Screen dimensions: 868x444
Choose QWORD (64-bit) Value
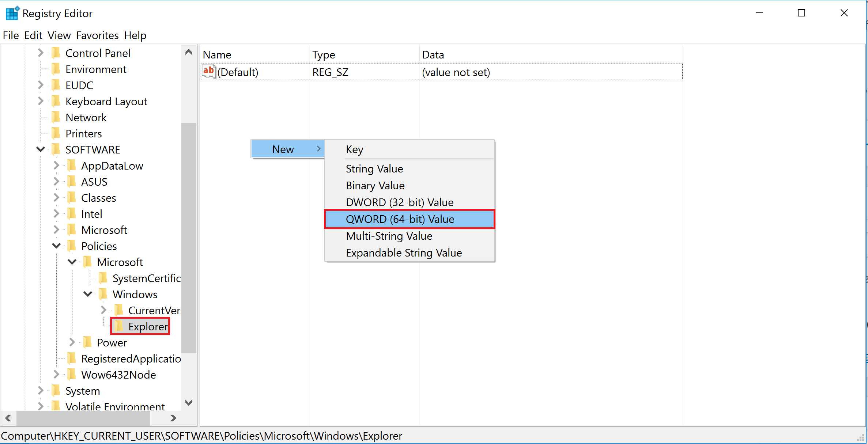410,219
